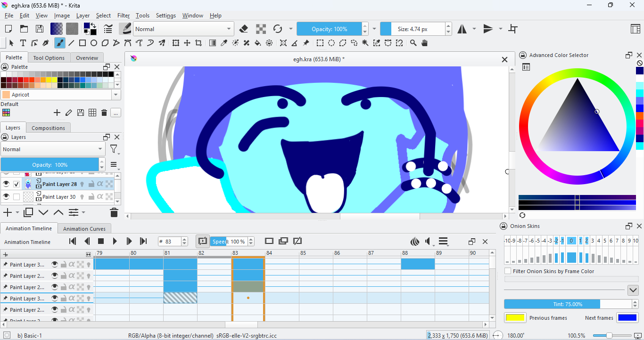Select the Freehand Brush tool

click(59, 43)
